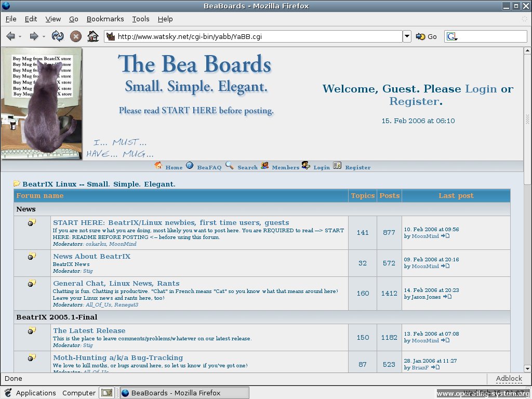Click the browser Forward arrow button
The width and height of the screenshot is (532, 399).
(34, 36)
